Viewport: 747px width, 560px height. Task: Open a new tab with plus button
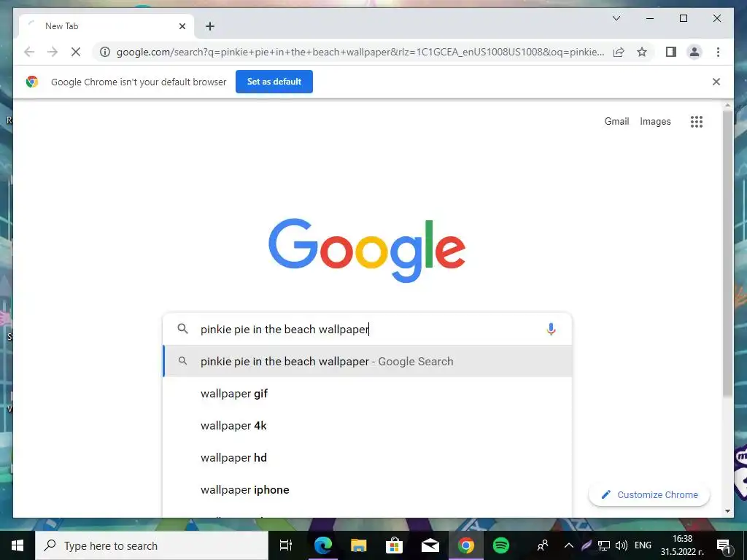click(210, 26)
